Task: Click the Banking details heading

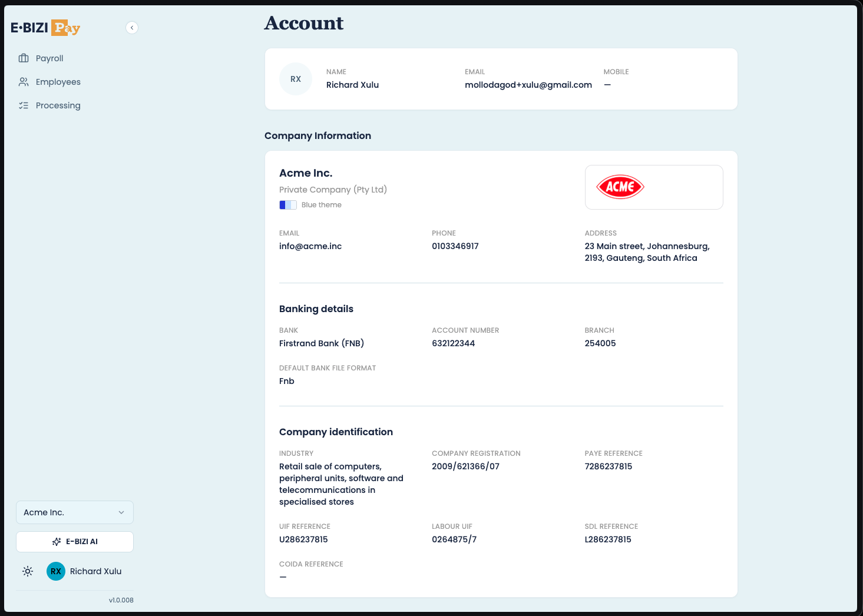Action: click(x=316, y=309)
